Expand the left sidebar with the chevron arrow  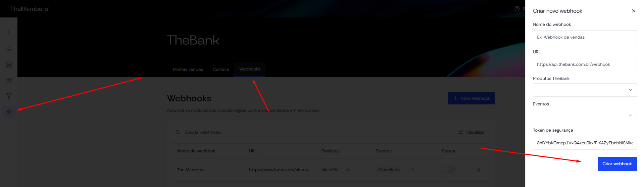tap(9, 33)
